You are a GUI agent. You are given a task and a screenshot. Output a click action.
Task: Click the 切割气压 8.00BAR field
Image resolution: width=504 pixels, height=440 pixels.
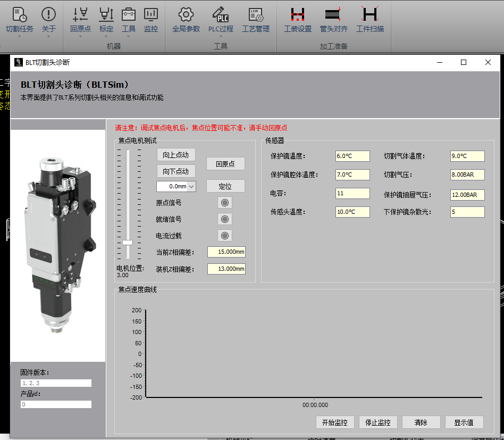tap(467, 175)
